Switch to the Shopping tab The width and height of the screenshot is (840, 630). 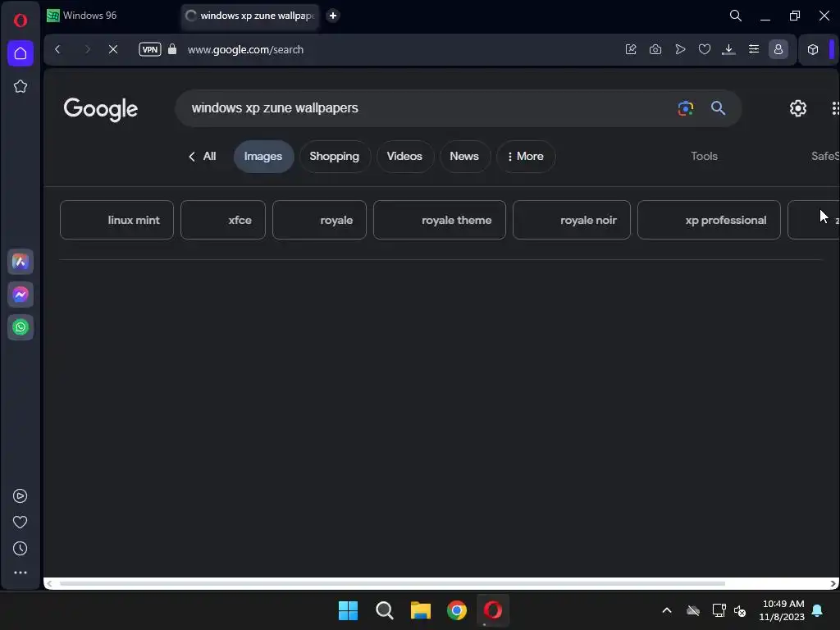tap(335, 157)
